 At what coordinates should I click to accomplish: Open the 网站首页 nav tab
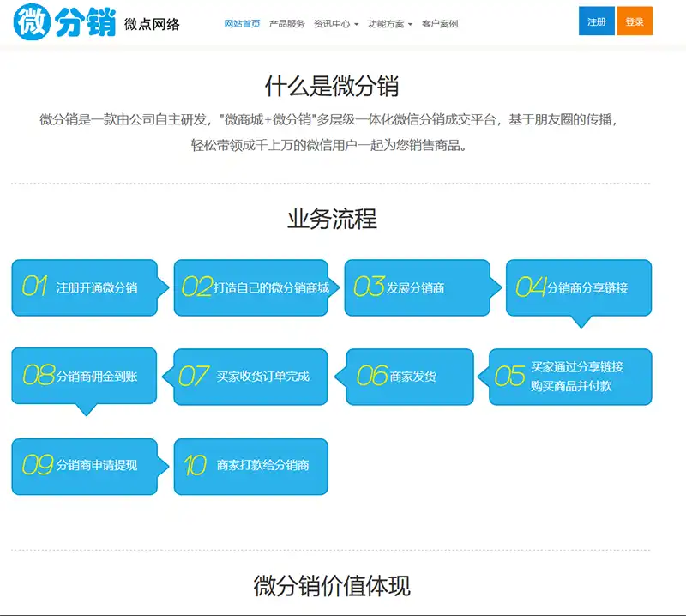[x=242, y=24]
